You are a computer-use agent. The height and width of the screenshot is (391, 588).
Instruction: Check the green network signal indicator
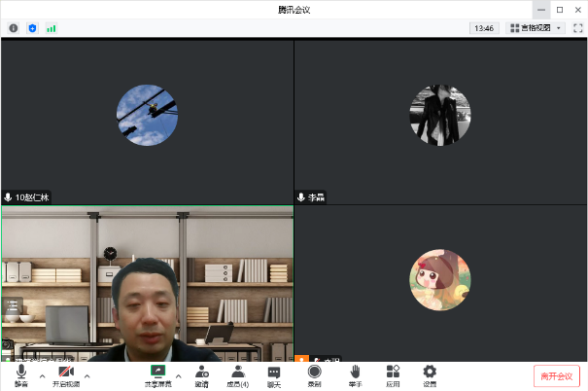(51, 28)
